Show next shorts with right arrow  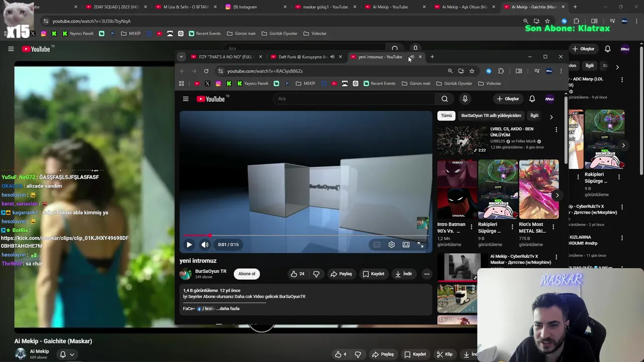(557, 195)
